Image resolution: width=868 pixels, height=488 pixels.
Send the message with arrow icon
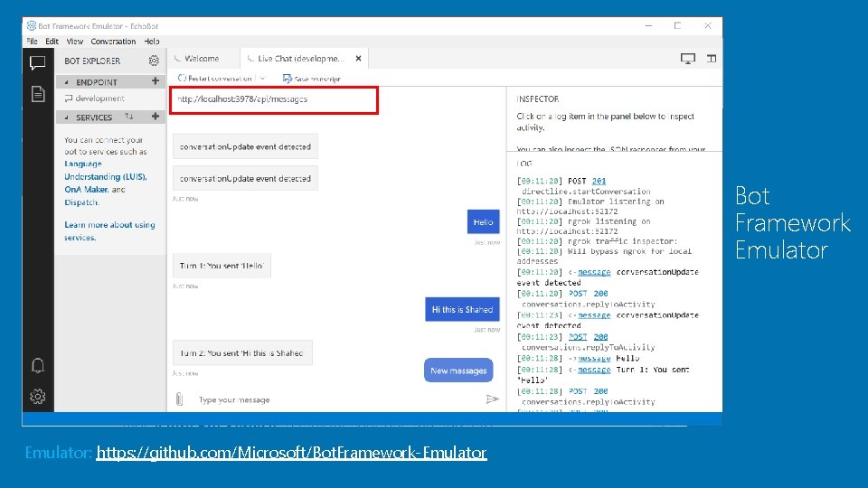click(x=492, y=399)
